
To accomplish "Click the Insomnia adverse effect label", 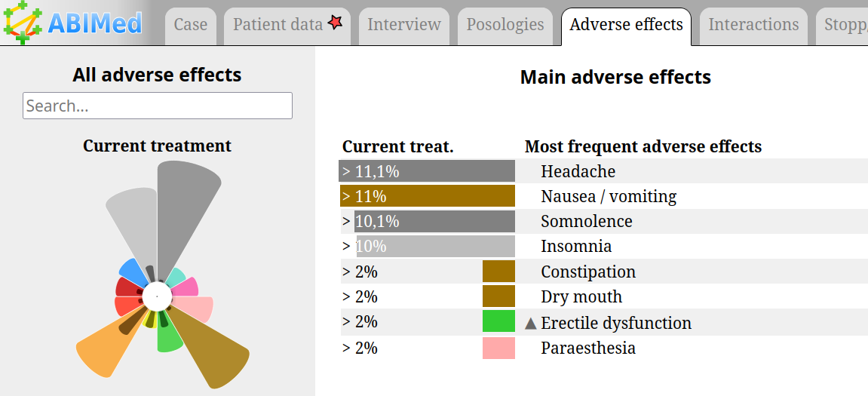I will click(x=576, y=246).
